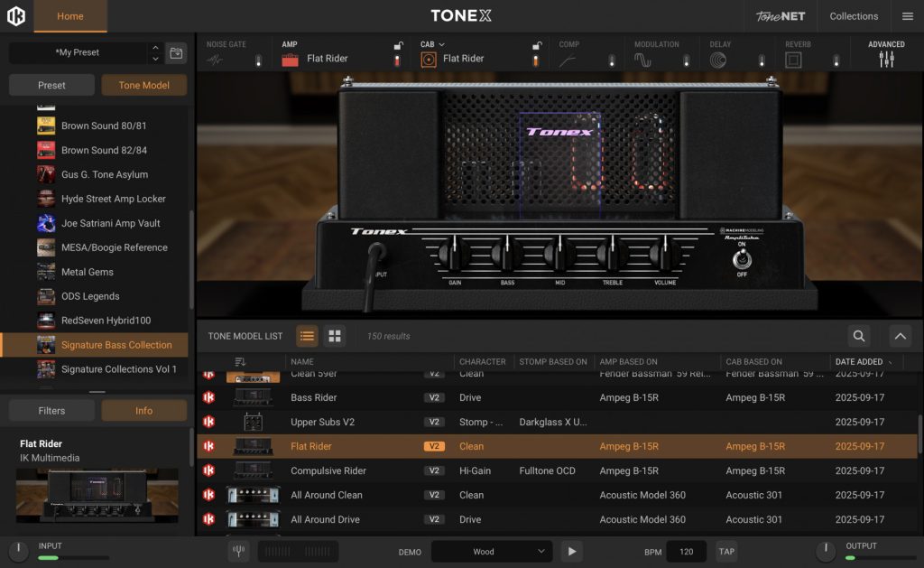The image size is (924, 568).
Task: Click the IK logo on All Around Drive row
Action: 208,519
